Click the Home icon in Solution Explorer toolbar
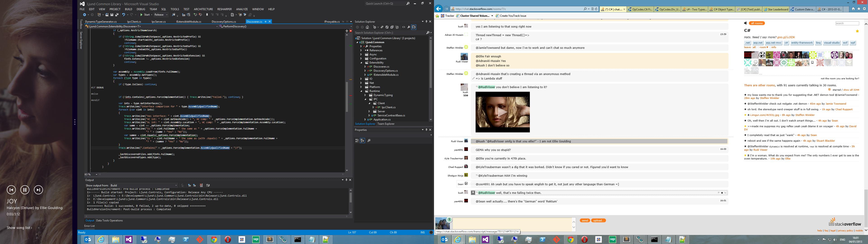This screenshot has width=868, height=244. pos(367,27)
